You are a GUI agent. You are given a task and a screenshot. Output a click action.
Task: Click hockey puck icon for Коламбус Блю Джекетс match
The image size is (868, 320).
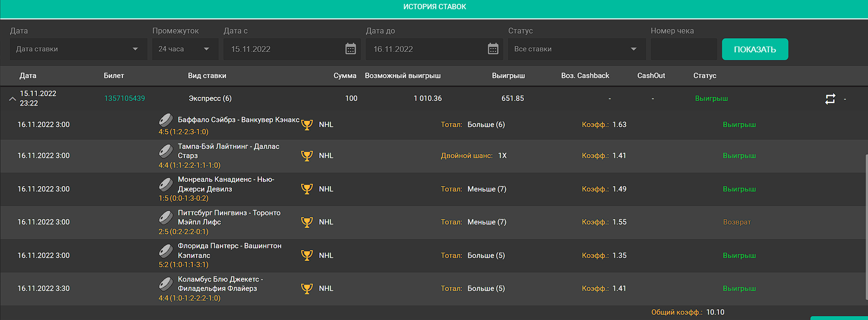coord(166,284)
